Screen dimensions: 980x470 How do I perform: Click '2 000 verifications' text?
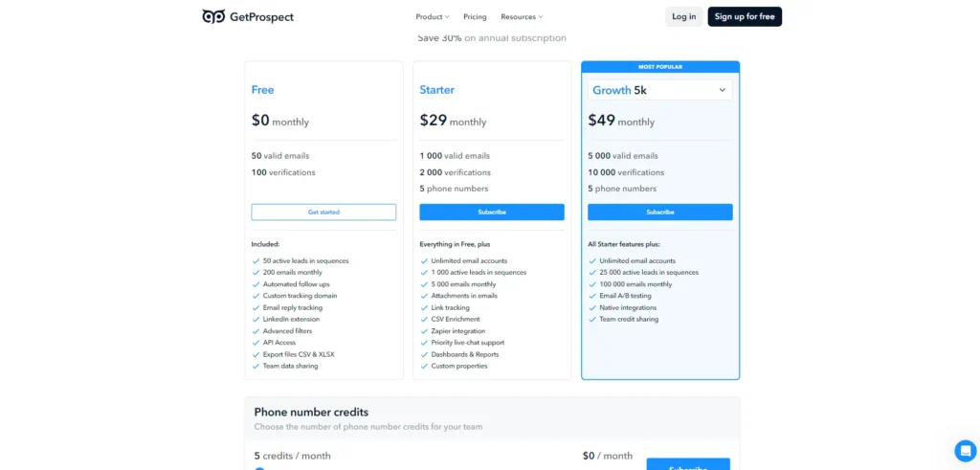tap(455, 172)
